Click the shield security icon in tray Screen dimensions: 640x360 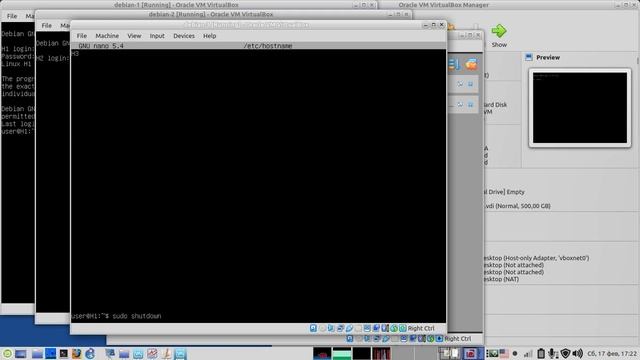point(565,353)
